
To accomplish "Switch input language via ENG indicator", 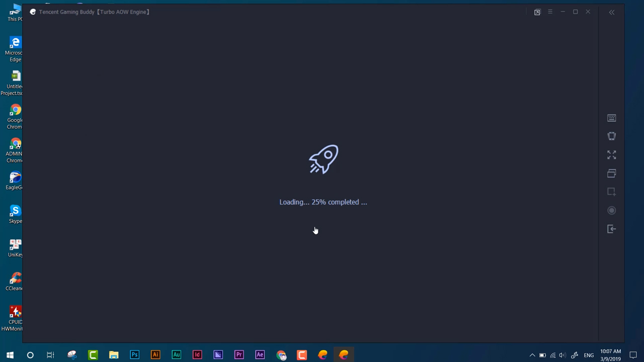I will (588, 355).
